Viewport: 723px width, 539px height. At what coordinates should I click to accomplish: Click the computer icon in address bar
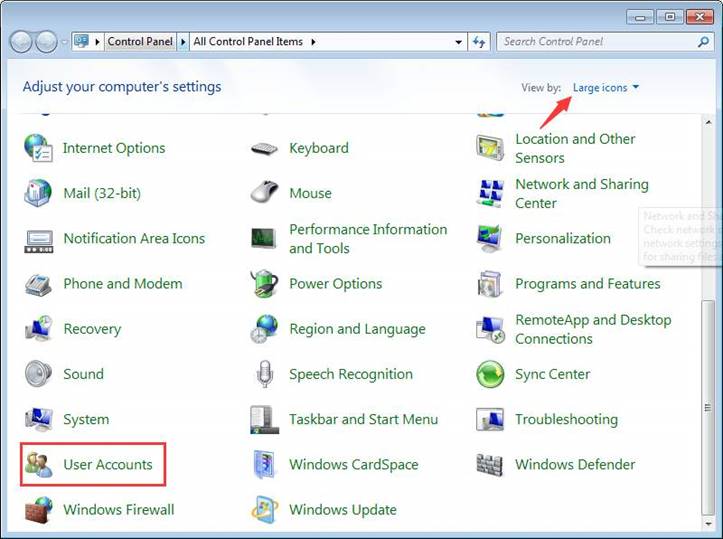click(x=81, y=41)
